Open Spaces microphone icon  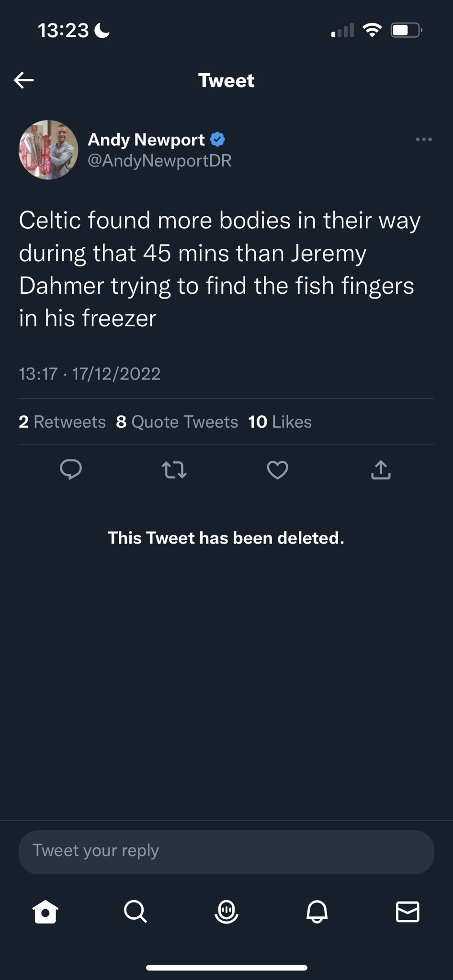(x=226, y=912)
